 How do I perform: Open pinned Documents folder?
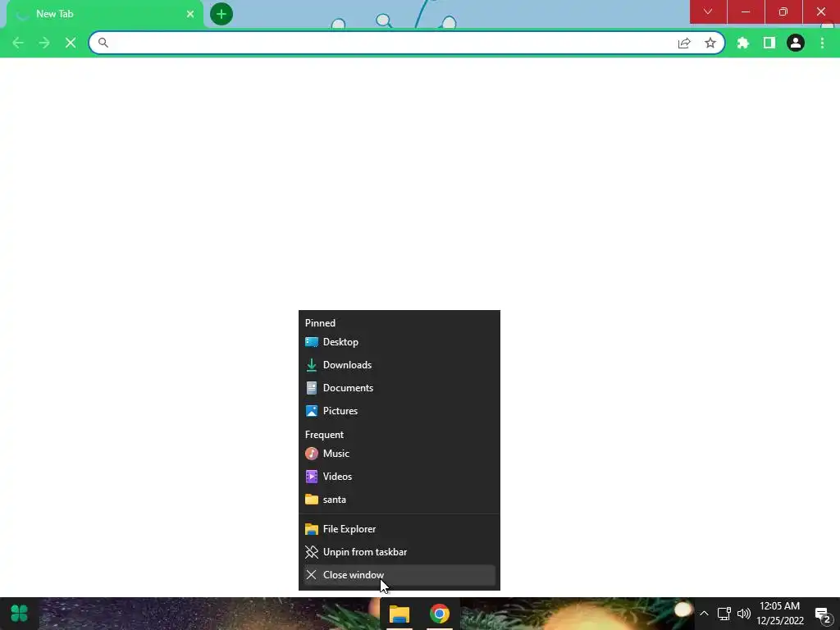(399, 388)
